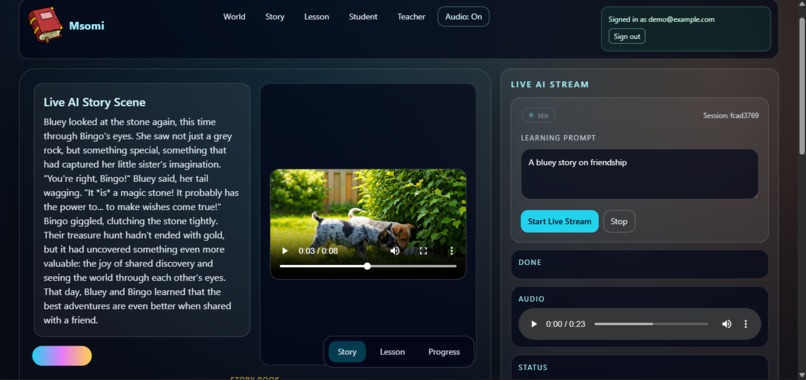
Task: Enter video fullscreen mode
Action: 423,251
